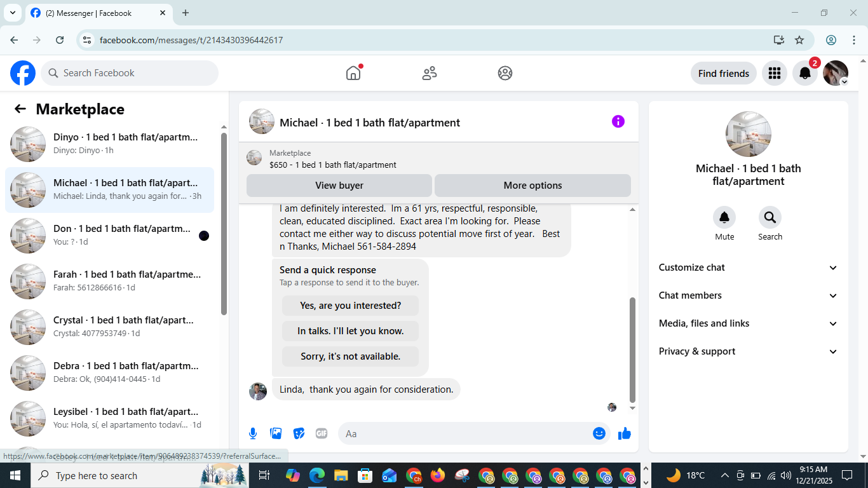This screenshot has height=488, width=868.
Task: Open emoji picker in message box
Action: (x=599, y=433)
